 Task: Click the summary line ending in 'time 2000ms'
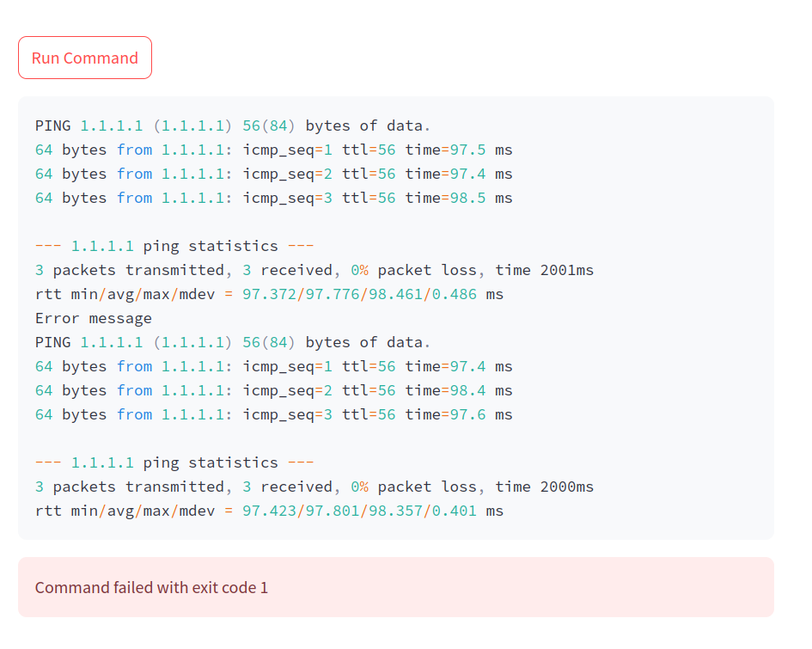[314, 487]
